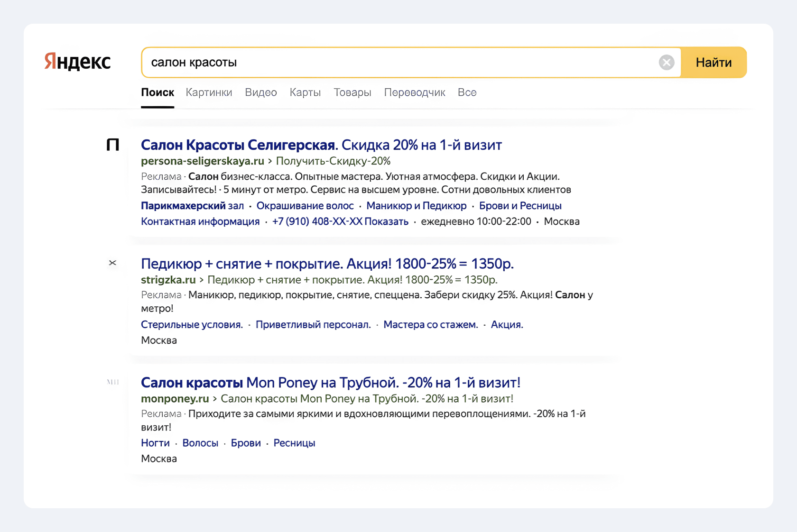Go to the Карты tab
Screen dimensions: 797x532
[x=306, y=92]
